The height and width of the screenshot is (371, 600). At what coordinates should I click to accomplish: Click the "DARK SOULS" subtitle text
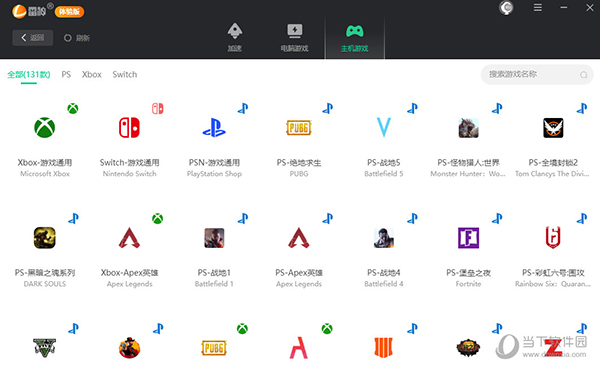pos(45,284)
